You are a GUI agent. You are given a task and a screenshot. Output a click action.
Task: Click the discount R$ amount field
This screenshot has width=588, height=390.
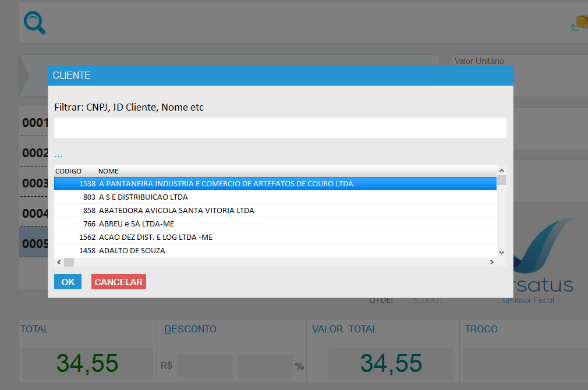(x=205, y=366)
